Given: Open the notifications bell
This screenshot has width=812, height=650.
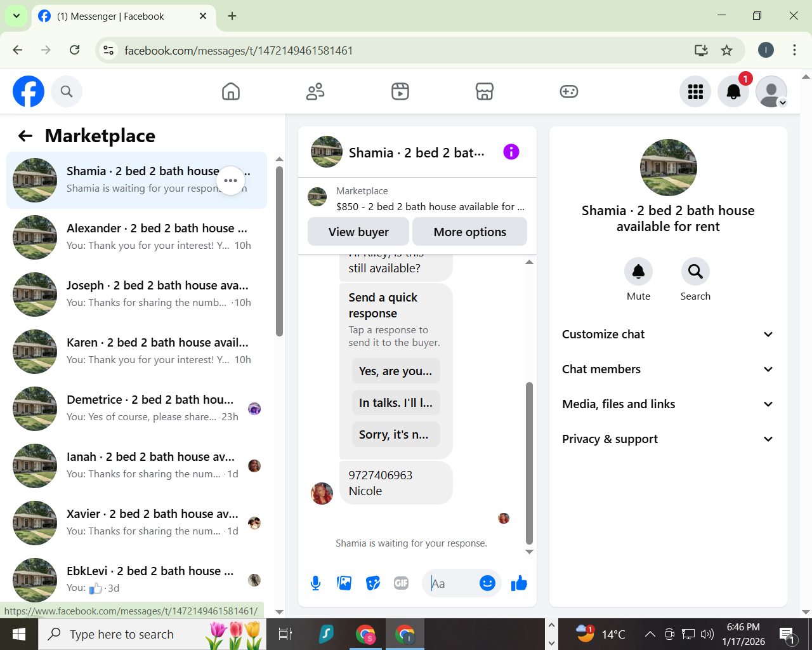Looking at the screenshot, I should click(x=733, y=91).
